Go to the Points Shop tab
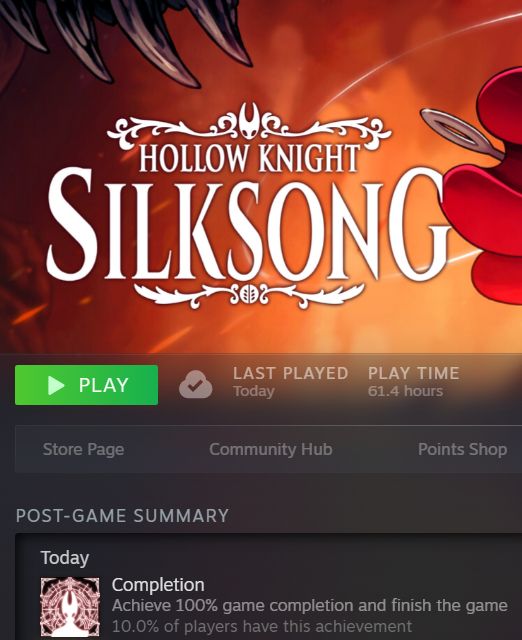This screenshot has width=522, height=640. pyautogui.click(x=462, y=449)
